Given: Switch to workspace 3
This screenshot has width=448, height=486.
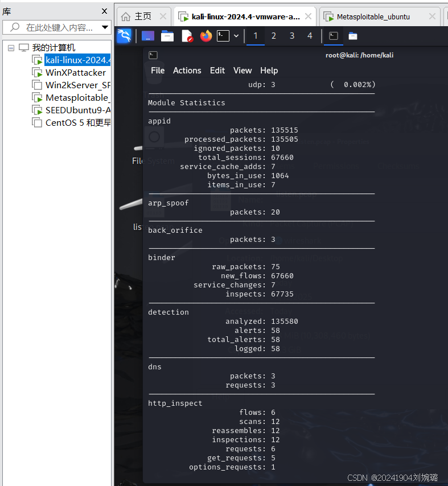Looking at the screenshot, I should pyautogui.click(x=292, y=36).
